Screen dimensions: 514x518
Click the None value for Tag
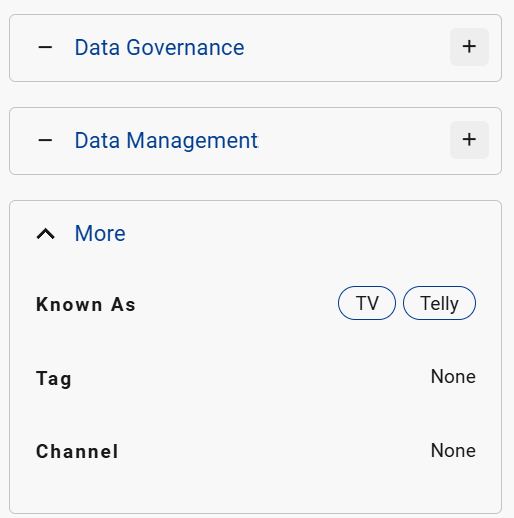tap(453, 376)
